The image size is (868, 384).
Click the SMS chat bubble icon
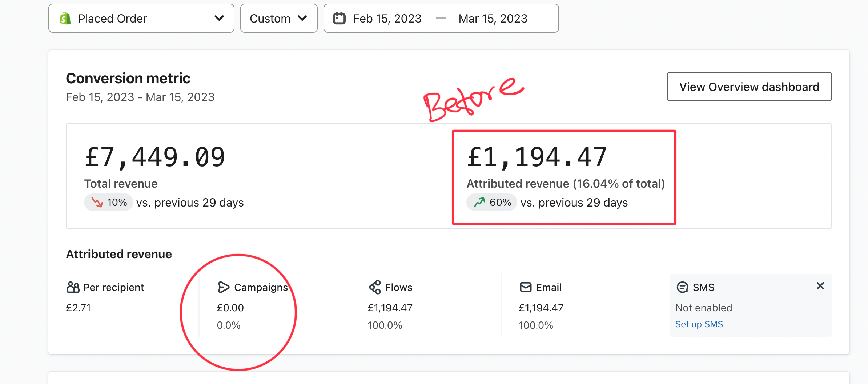(682, 287)
